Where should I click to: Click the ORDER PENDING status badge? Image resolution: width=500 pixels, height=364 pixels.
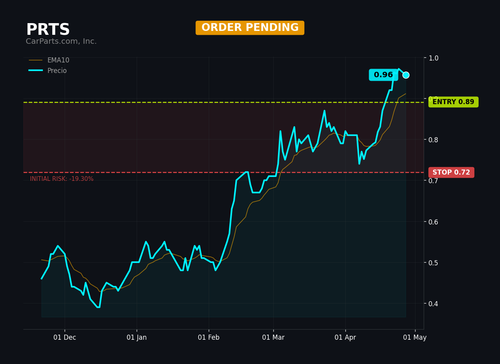pyautogui.click(x=250, y=27)
